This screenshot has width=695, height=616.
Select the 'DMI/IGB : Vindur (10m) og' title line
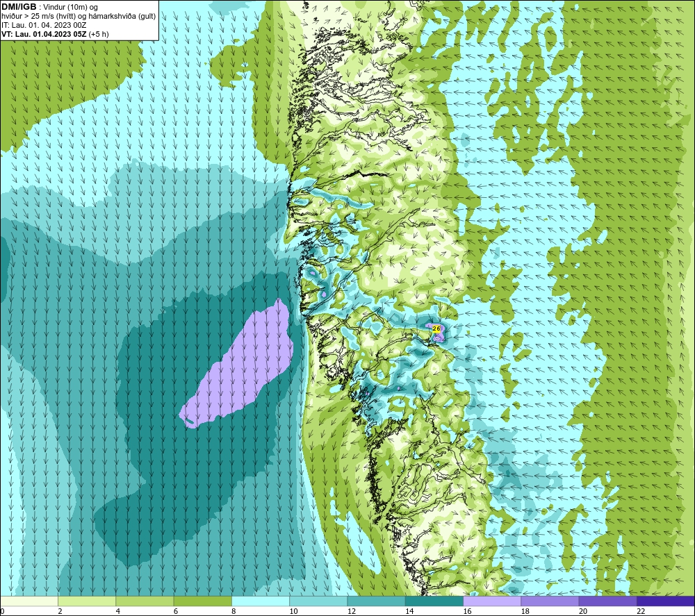(49, 7)
